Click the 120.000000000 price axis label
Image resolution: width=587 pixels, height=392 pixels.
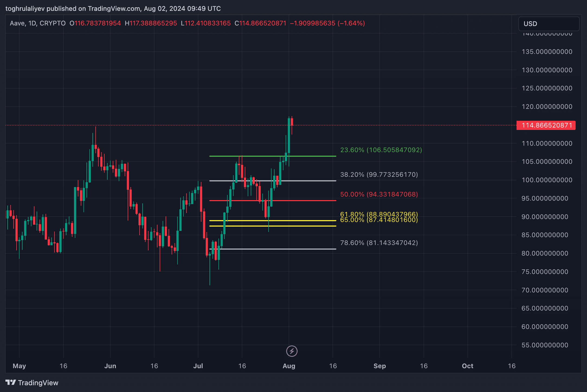547,107
